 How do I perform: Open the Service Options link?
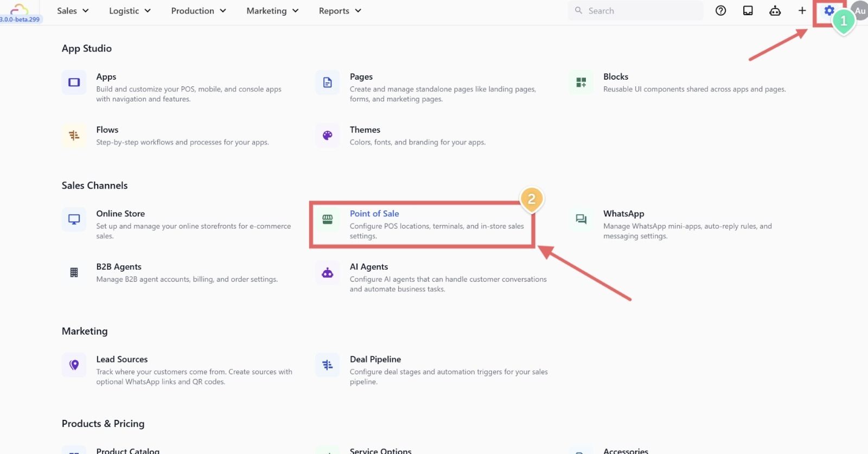tap(381, 451)
